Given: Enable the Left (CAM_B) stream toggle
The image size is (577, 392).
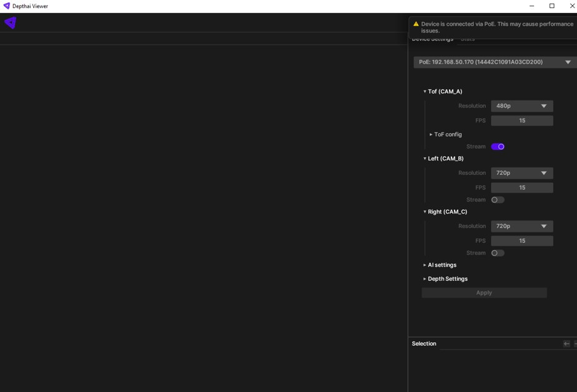Looking at the screenshot, I should (498, 200).
